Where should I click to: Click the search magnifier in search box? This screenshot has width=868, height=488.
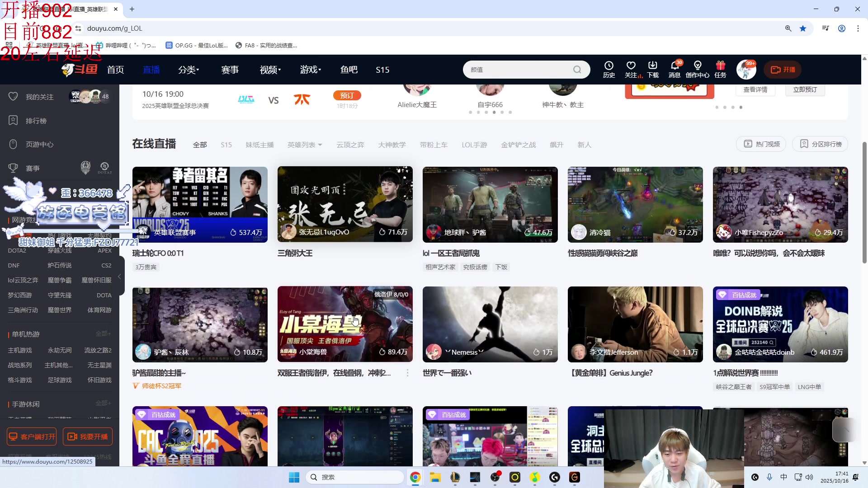coord(577,70)
